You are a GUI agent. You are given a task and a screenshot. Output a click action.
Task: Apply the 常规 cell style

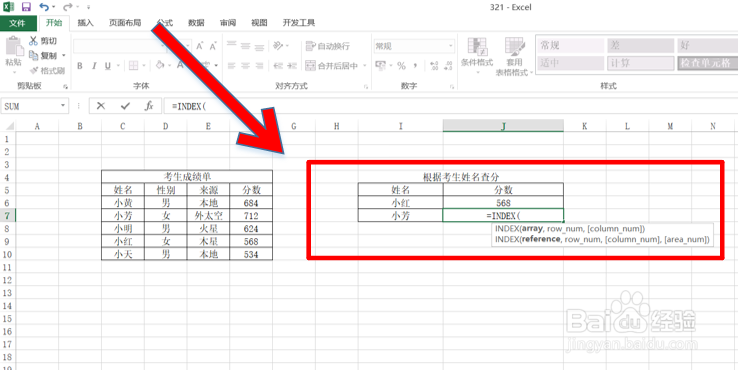pyautogui.click(x=571, y=46)
